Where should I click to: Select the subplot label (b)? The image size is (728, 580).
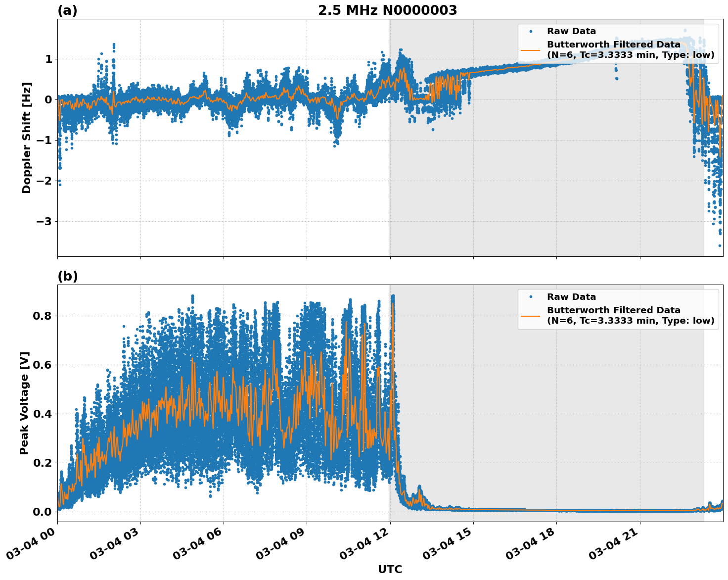coord(68,276)
